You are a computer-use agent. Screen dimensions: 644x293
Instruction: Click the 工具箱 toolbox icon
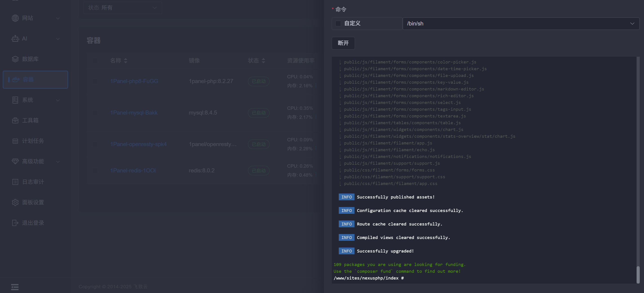(15, 120)
